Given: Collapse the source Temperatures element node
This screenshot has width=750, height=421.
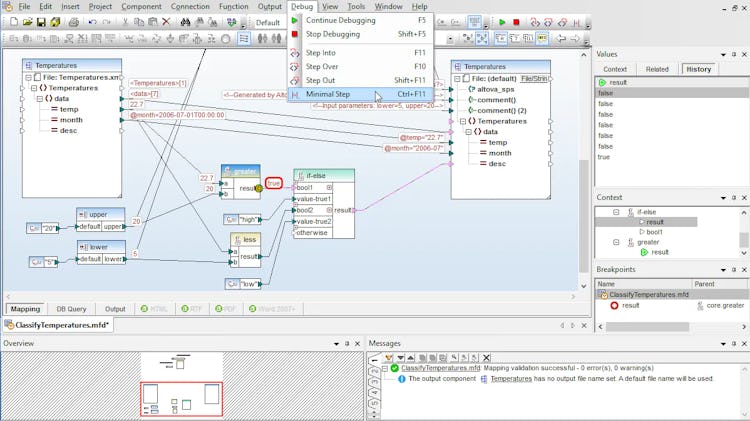Looking at the screenshot, I should pyautogui.click(x=34, y=88).
